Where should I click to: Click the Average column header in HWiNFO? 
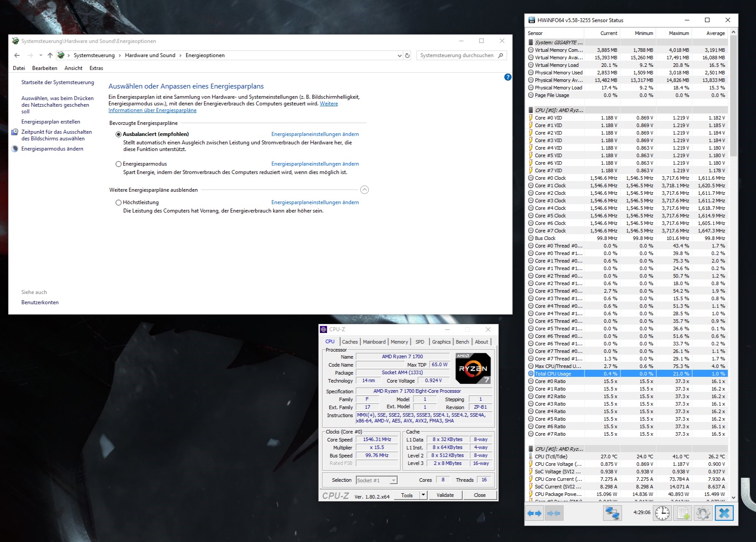point(710,33)
